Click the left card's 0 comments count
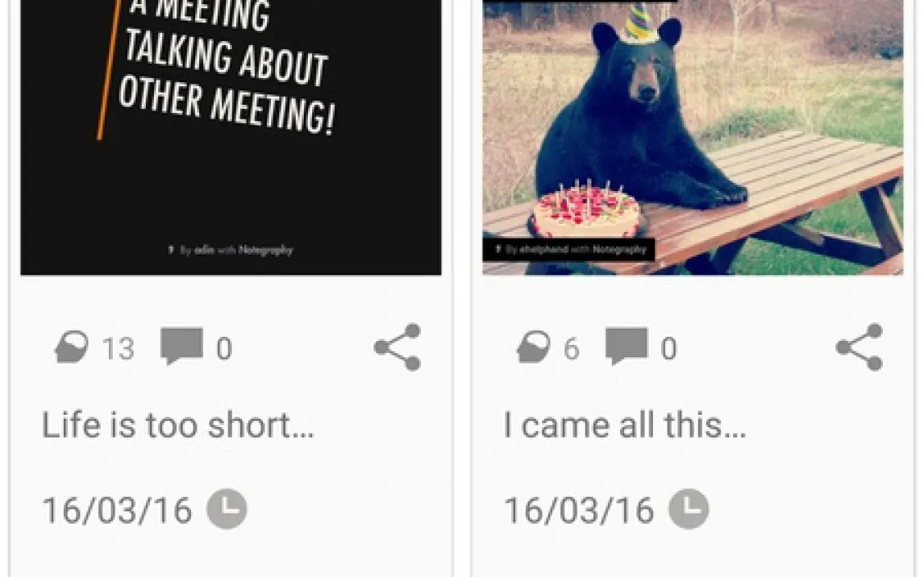924x577 pixels. click(x=224, y=349)
